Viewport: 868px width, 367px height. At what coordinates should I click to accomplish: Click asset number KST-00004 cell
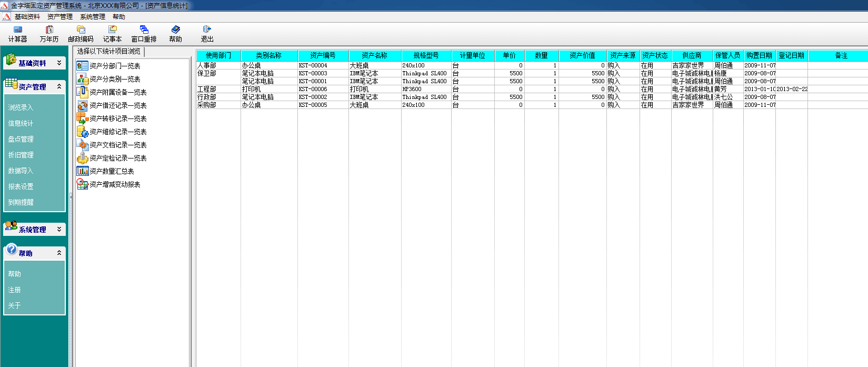click(x=323, y=66)
